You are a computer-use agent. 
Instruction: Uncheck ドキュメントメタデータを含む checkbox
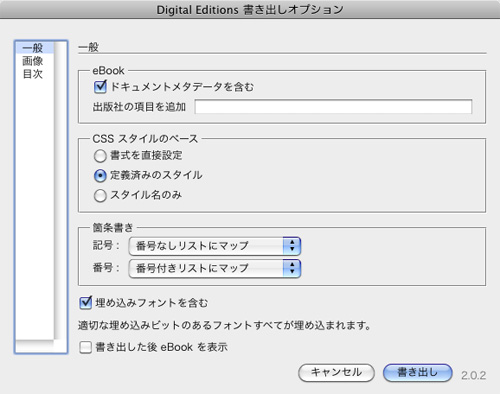click(x=100, y=87)
